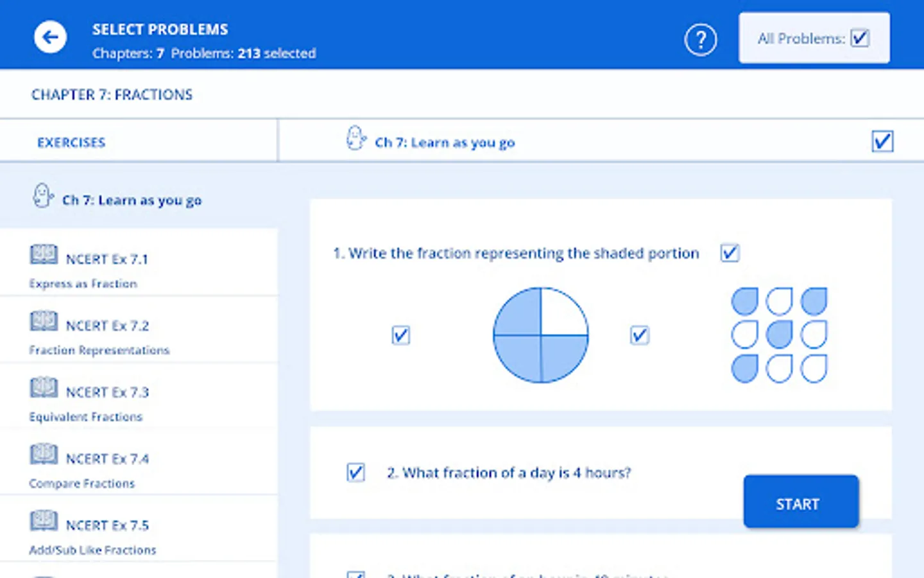Toggle the All Problems checkbox
924x578 pixels.
point(860,39)
